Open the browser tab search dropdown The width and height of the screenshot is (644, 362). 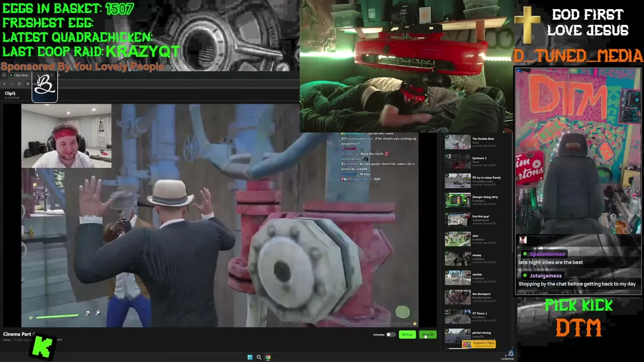pyautogui.click(x=4, y=75)
